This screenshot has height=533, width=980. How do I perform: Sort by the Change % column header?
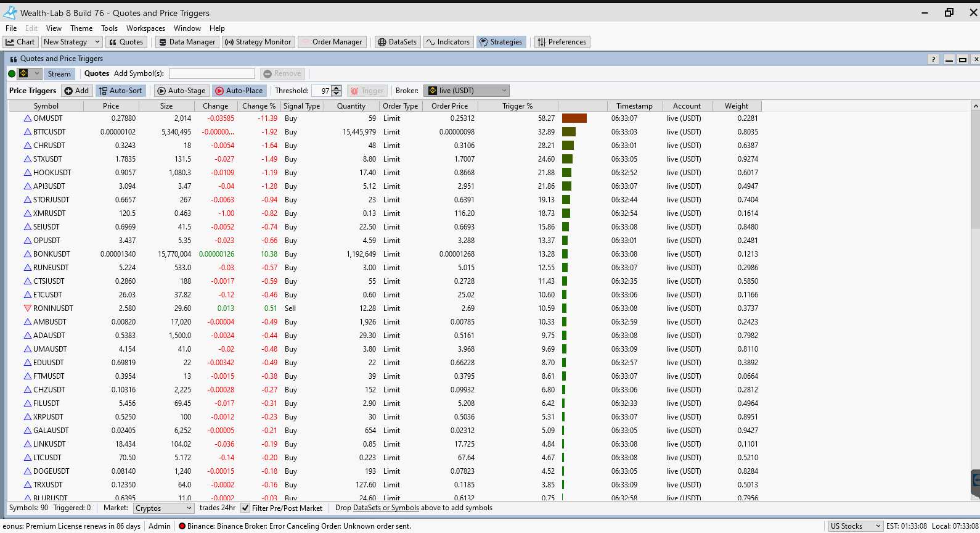(x=259, y=106)
